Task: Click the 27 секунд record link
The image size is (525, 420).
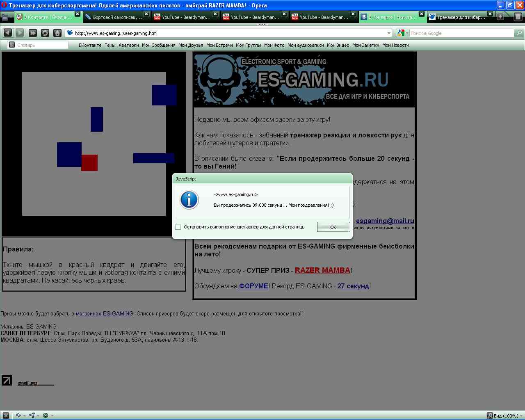Action: point(353,286)
